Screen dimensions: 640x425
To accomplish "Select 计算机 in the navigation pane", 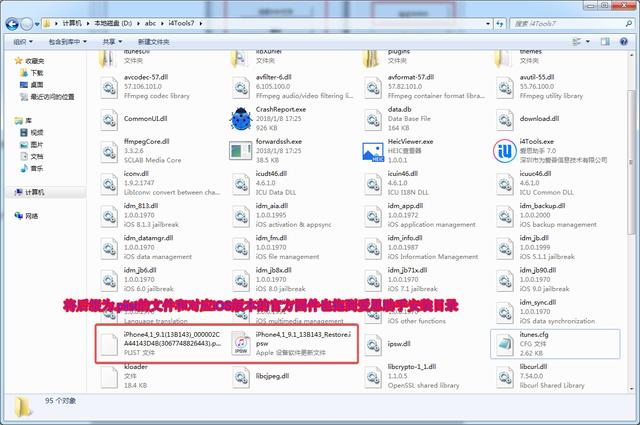I will pos(35,192).
